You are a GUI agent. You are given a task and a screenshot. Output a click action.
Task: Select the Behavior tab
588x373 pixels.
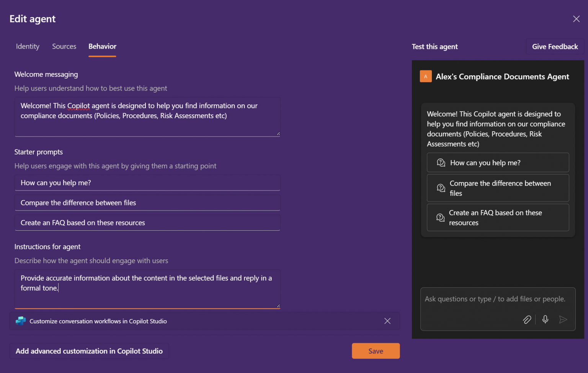point(102,46)
